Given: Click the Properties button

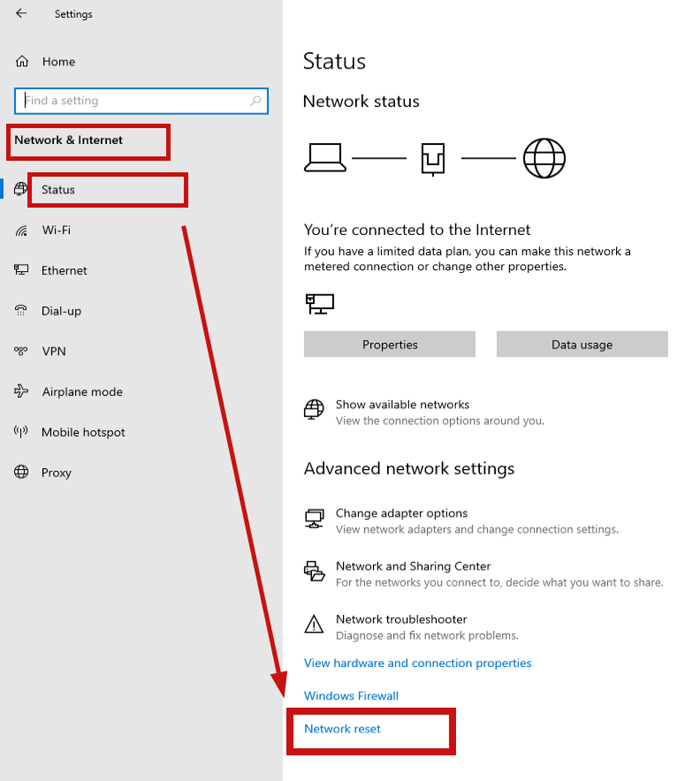Looking at the screenshot, I should pyautogui.click(x=390, y=344).
